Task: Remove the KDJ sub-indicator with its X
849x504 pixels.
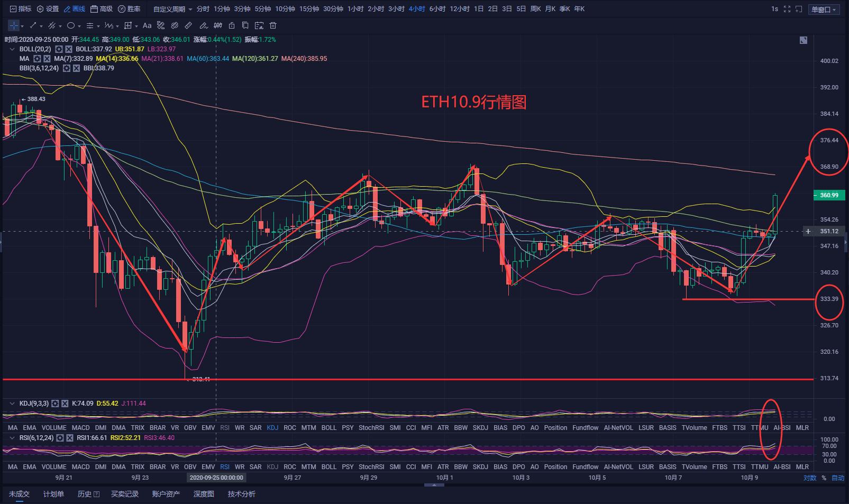Action: pyautogui.click(x=65, y=404)
